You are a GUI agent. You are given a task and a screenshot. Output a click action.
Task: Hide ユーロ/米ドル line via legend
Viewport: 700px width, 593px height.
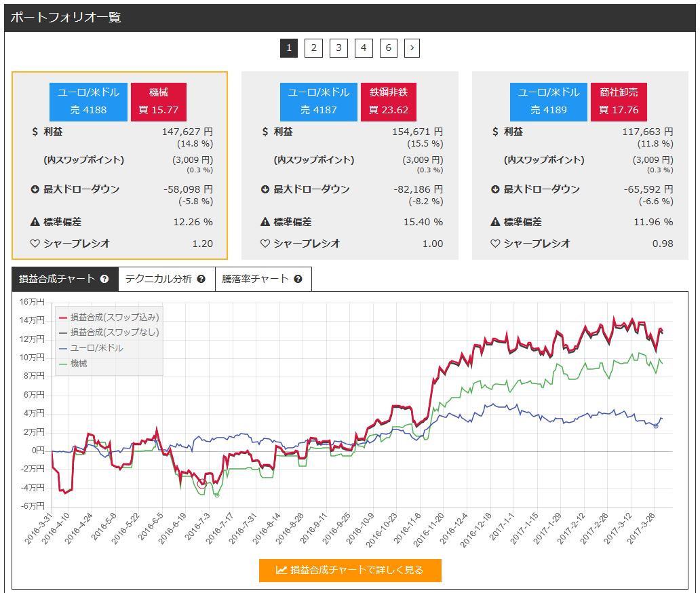pyautogui.click(x=96, y=348)
